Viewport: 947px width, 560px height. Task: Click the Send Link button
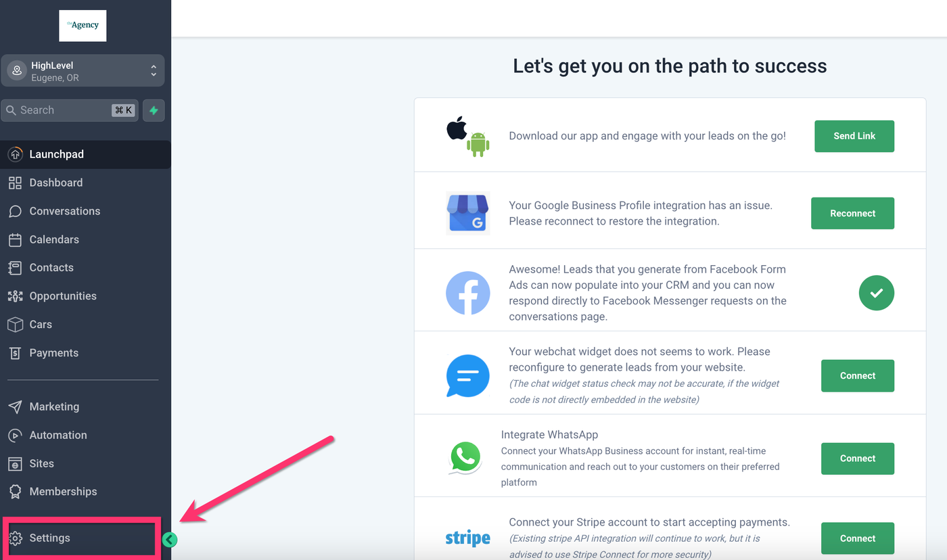pos(854,136)
